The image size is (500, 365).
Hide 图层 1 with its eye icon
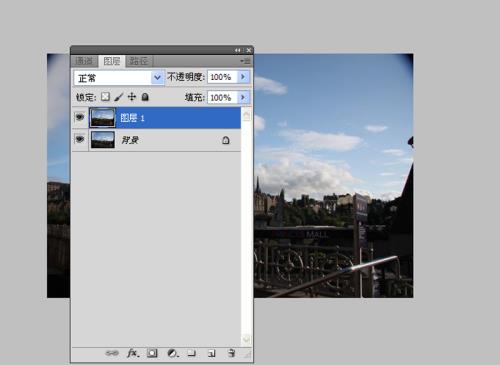click(80, 117)
